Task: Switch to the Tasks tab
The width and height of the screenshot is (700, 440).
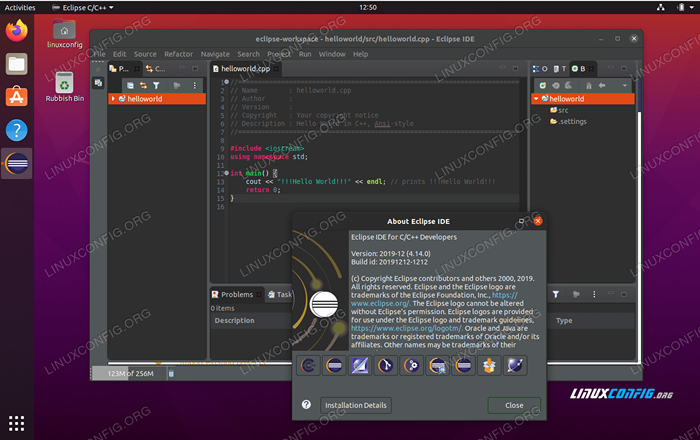Action: point(279,295)
